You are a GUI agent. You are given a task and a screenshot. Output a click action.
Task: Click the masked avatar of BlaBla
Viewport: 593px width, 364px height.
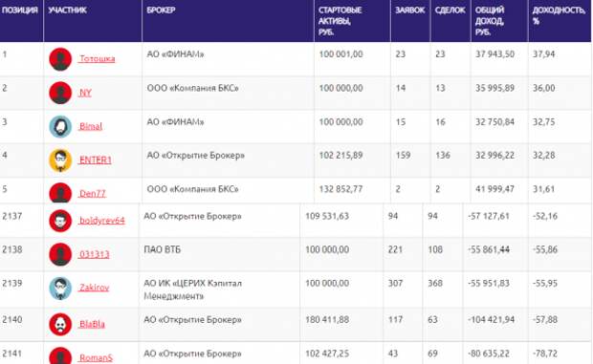(x=60, y=325)
